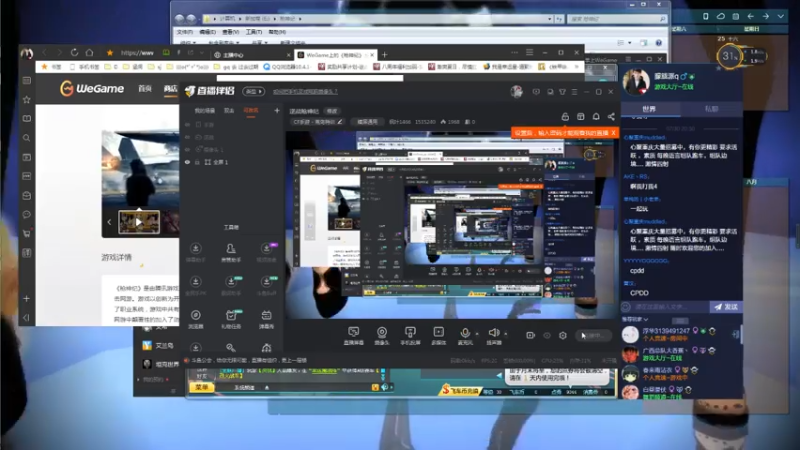The width and height of the screenshot is (800, 450).
Task: Click the yellow 菜单 button in the game
Action: tap(202, 388)
